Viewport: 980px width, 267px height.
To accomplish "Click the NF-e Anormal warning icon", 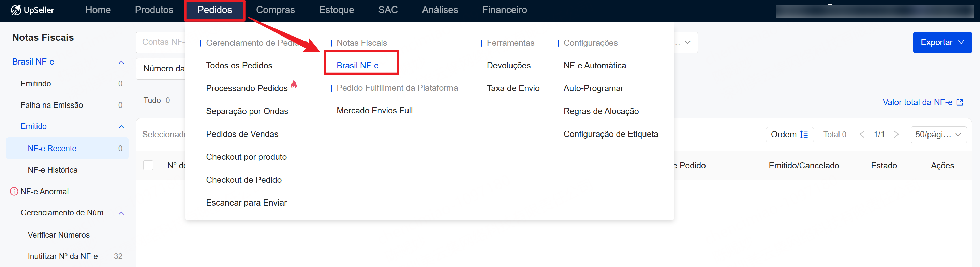I will [14, 191].
